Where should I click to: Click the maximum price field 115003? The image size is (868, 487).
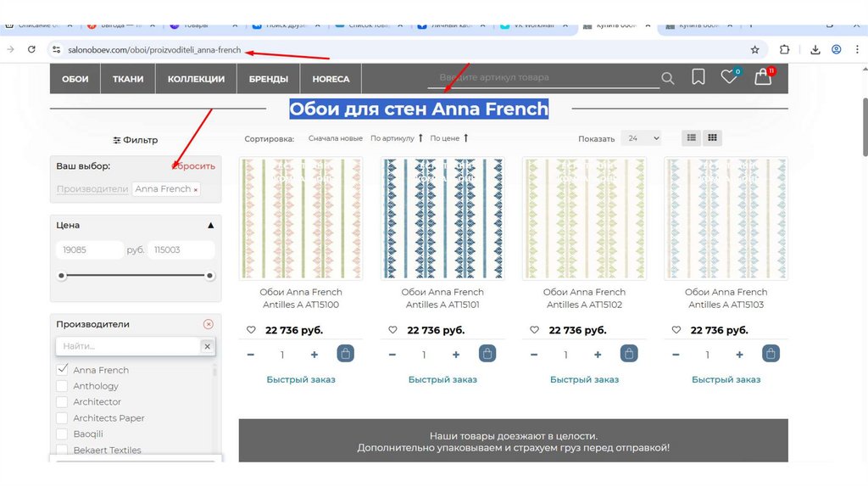[x=181, y=250]
